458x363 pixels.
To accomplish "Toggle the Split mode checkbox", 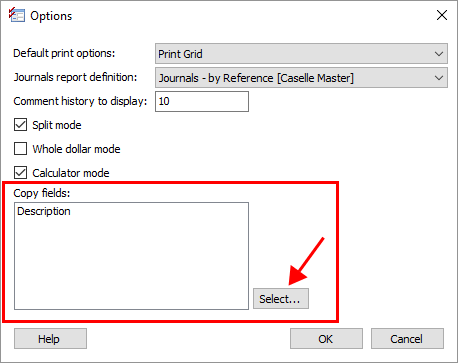I will coord(20,125).
